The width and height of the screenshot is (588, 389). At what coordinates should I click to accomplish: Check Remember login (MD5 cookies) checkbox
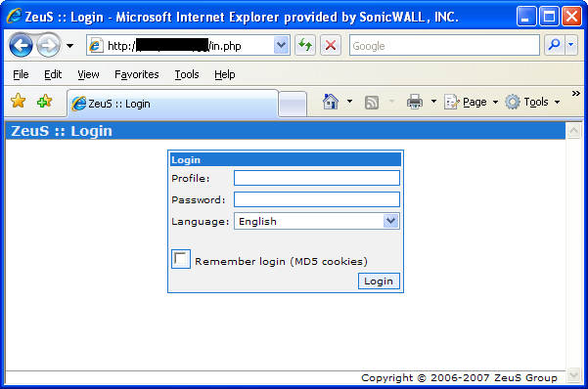(181, 259)
